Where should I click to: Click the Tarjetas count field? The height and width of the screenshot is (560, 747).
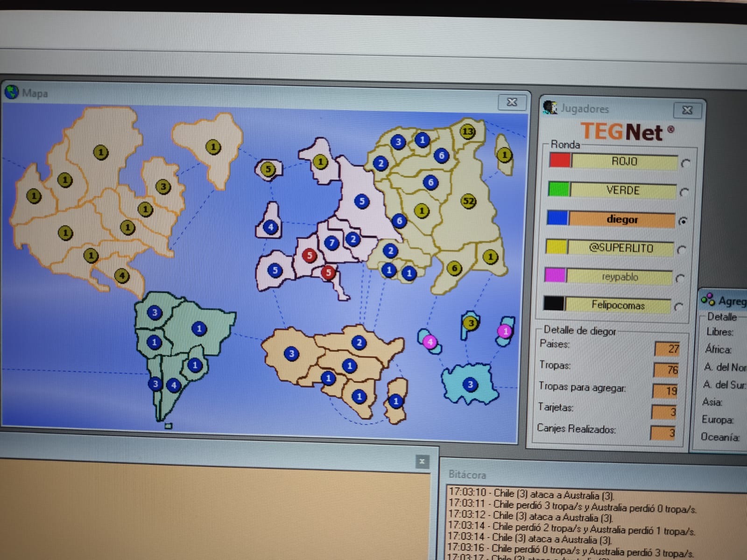664,412
